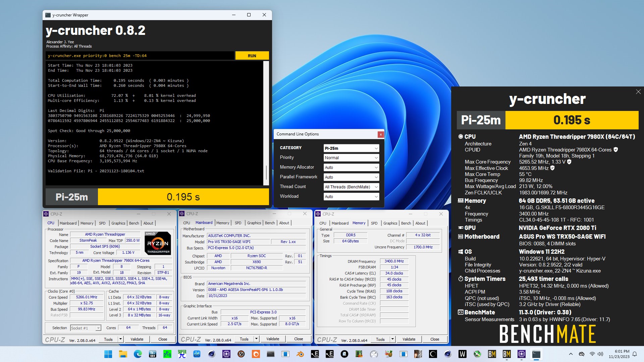Click the Motherboard icon in BenchMate result panel

click(461, 237)
